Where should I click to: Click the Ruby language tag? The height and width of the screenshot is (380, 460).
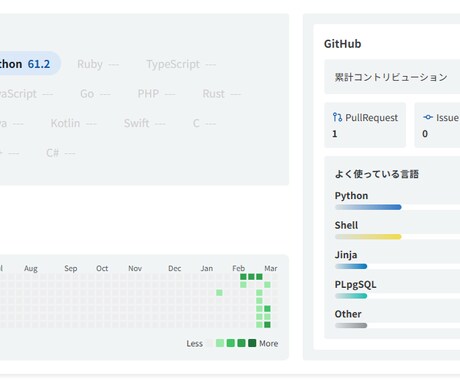(98, 64)
